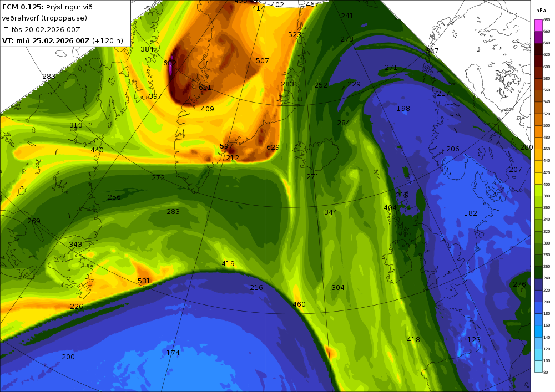Click the map value '343'

click(x=75, y=245)
